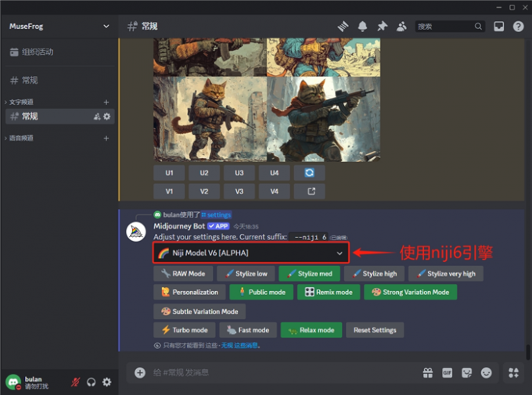This screenshot has width=532, height=395.
Task: Select Stylize low
Action: click(x=246, y=274)
